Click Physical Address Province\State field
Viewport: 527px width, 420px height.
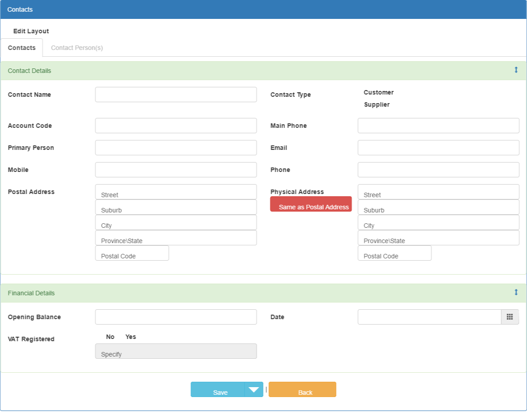438,238
